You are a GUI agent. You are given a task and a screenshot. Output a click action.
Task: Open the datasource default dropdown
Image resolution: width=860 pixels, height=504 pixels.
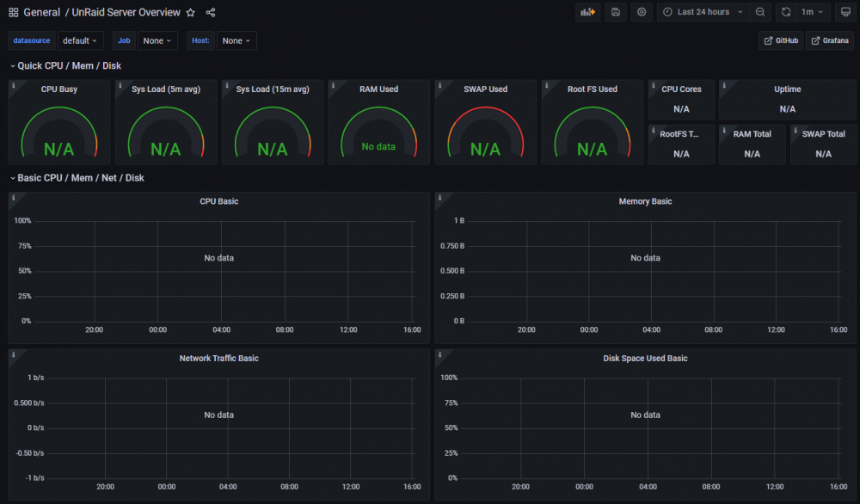point(80,40)
